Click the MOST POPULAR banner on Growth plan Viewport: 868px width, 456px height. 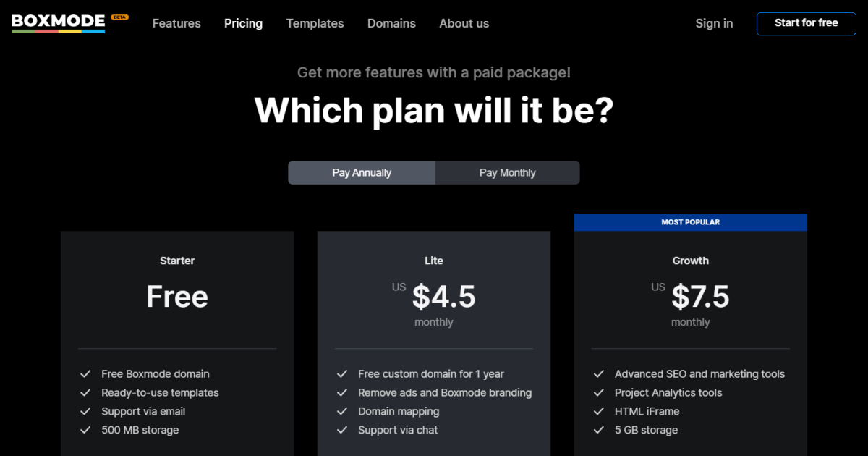(x=690, y=222)
